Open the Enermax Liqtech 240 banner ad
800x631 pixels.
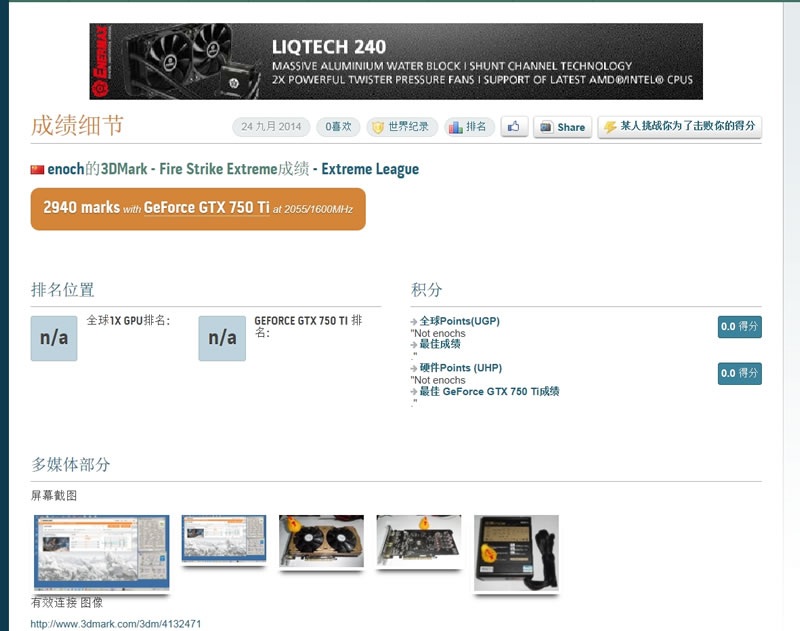[396, 62]
